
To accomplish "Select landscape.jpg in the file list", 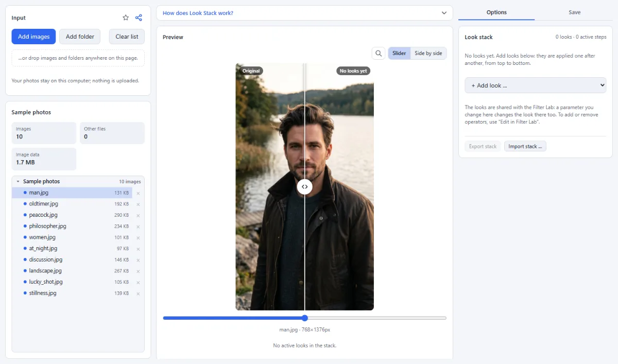I will coord(72,271).
